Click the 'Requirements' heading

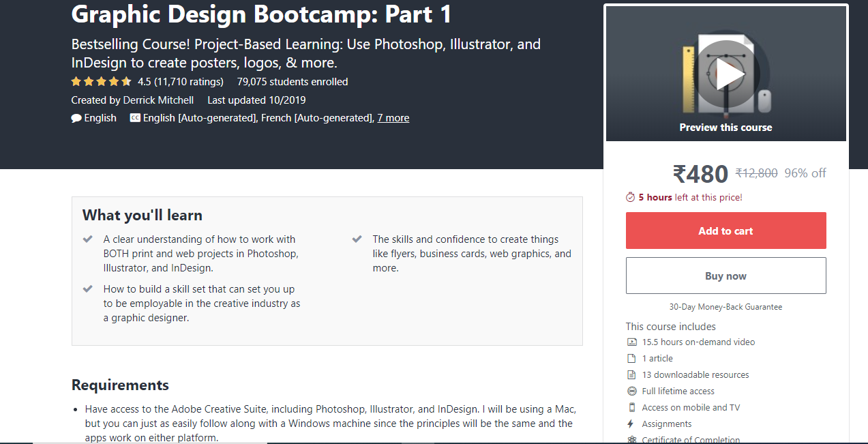(120, 385)
